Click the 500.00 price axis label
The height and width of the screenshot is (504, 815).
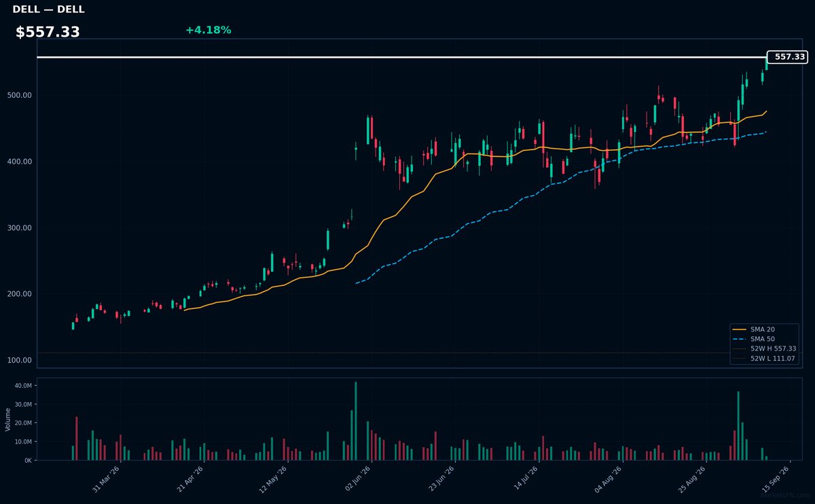pos(20,95)
